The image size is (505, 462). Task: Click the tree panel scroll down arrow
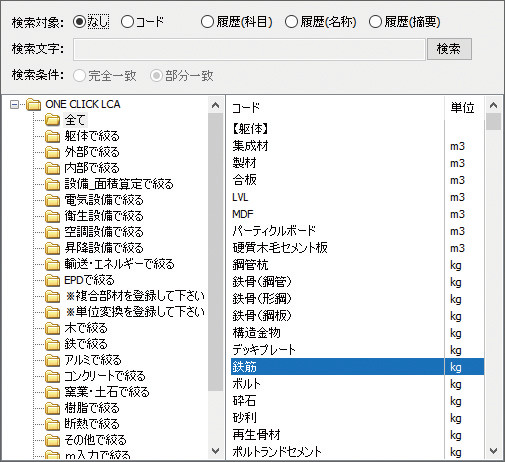pos(215,451)
